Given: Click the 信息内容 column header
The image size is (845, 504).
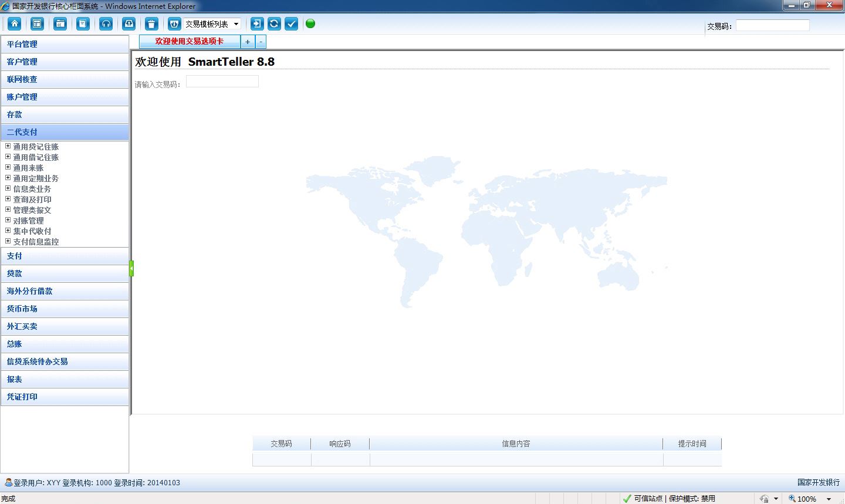Looking at the screenshot, I should [516, 444].
